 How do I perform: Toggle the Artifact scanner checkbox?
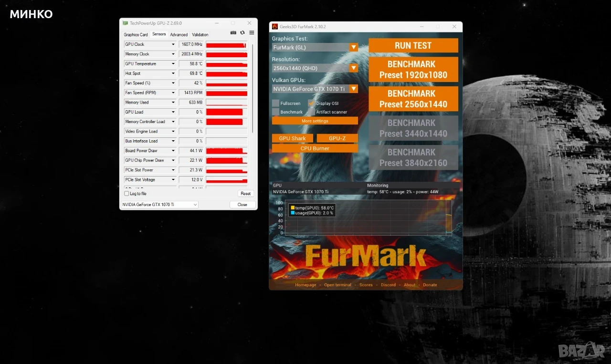point(311,112)
